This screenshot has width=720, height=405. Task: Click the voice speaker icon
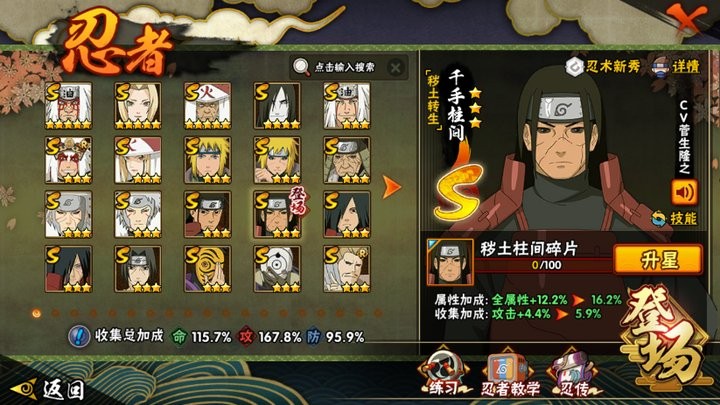(684, 192)
